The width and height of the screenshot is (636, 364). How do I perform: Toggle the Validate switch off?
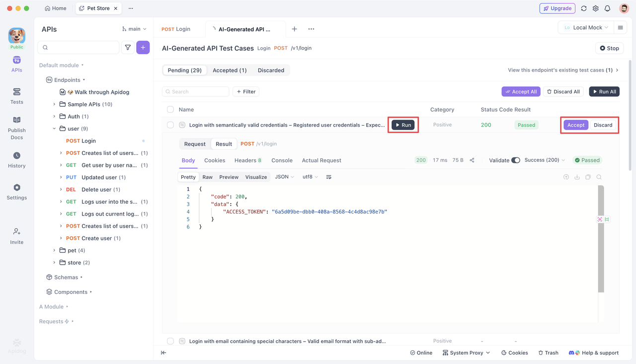(x=516, y=160)
